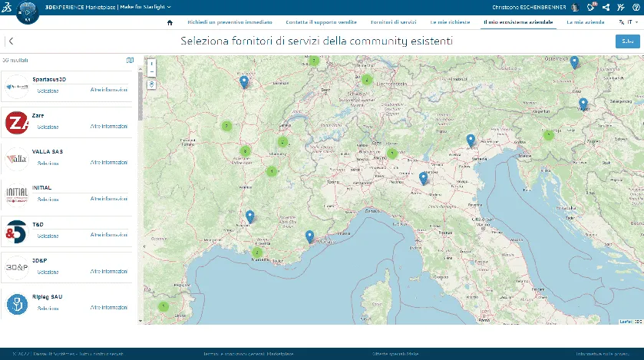Open Termini e condizioni generali Marketplace link
644x360 pixels.
(x=249, y=354)
